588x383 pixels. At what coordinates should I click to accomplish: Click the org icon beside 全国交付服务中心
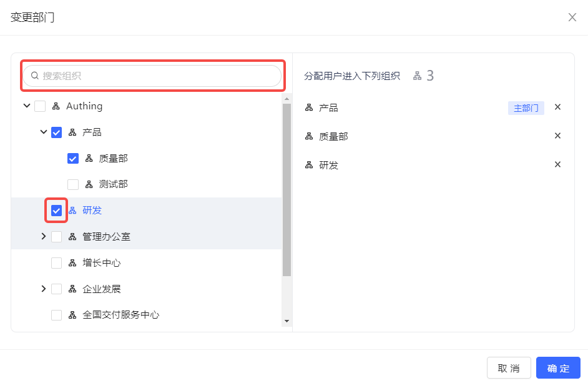point(72,315)
